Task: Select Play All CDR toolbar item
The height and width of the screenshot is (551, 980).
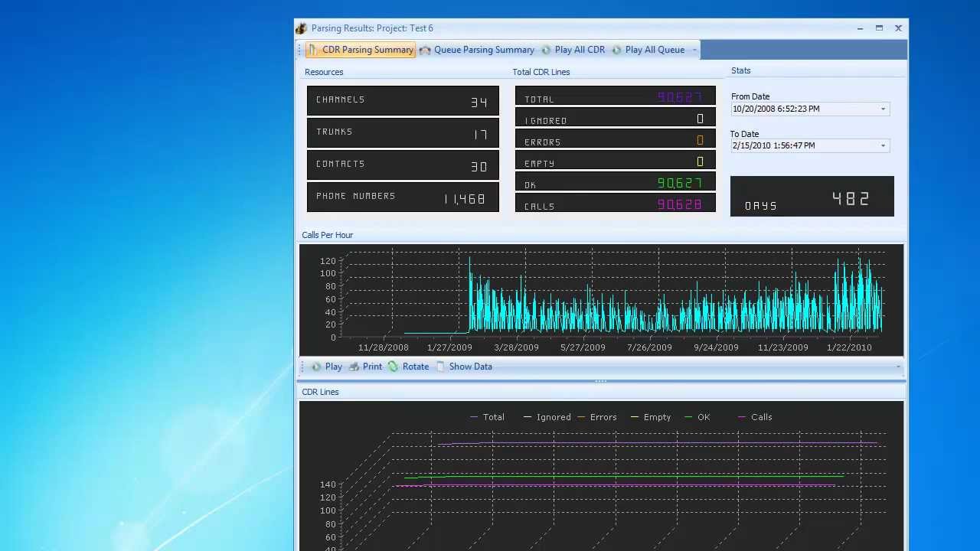Action: [573, 50]
